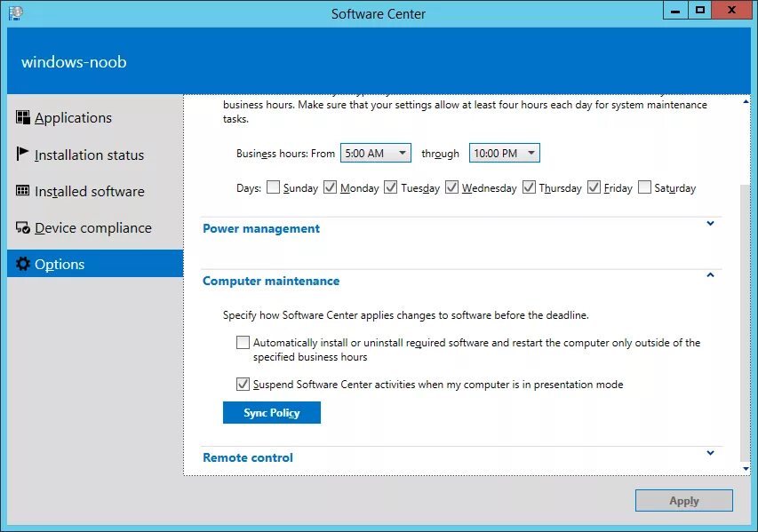Check the automatically install required software option

(x=243, y=342)
